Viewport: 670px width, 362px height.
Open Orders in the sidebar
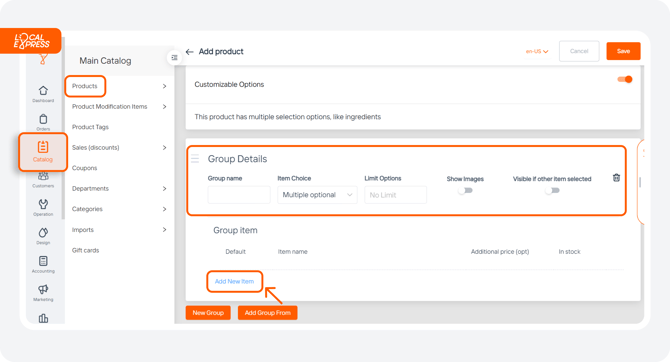[43, 119]
